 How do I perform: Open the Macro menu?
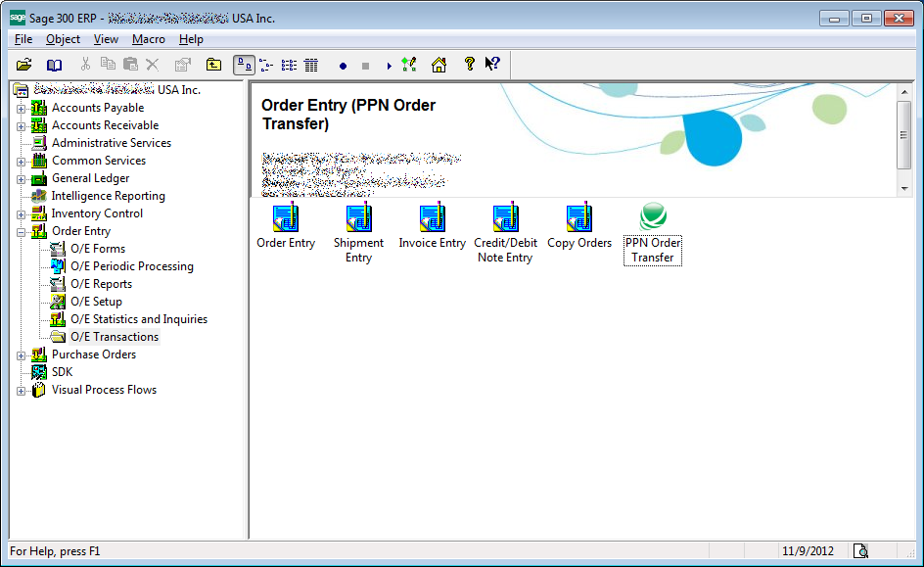point(149,39)
